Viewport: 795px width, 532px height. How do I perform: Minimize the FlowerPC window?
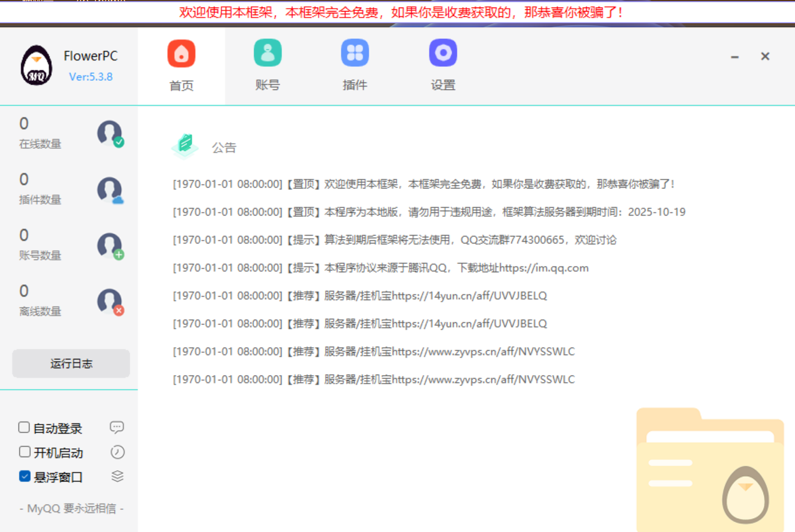[x=735, y=57]
